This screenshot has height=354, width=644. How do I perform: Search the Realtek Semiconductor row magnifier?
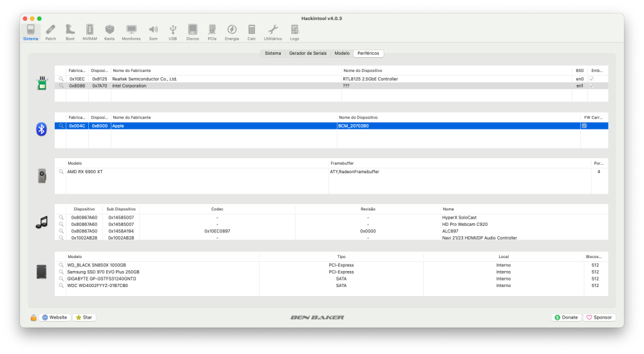tap(61, 79)
